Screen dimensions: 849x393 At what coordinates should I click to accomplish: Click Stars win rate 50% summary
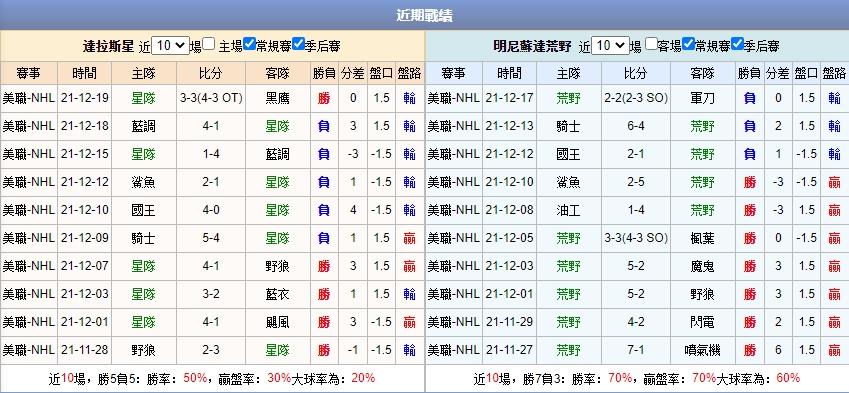tap(195, 378)
